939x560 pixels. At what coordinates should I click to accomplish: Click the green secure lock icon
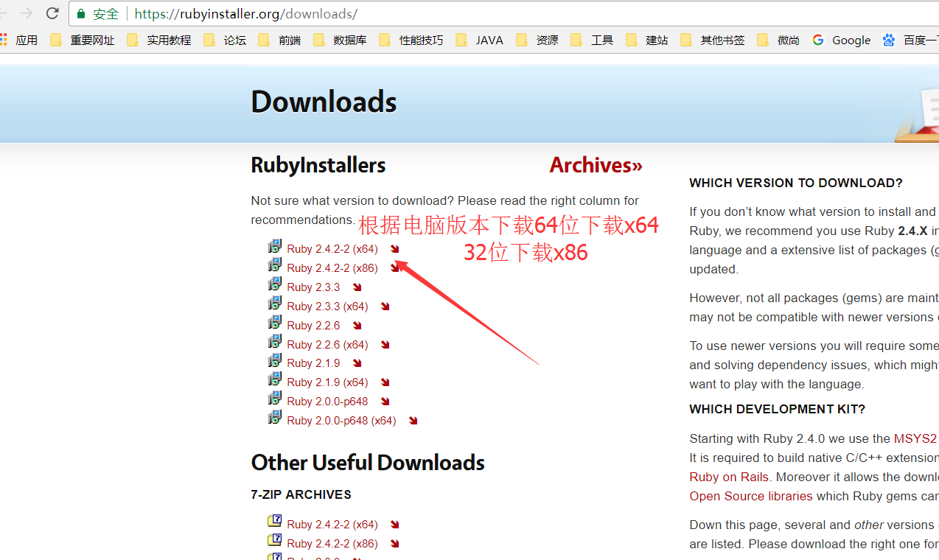coord(81,13)
